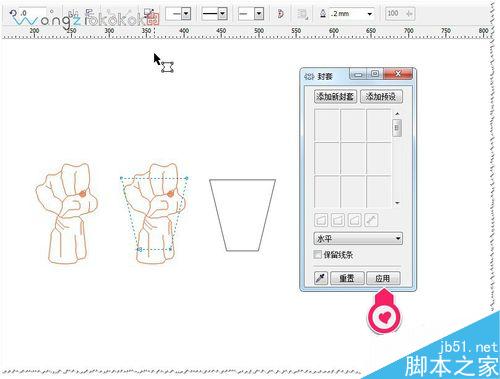Viewport: 500px width, 379px height.
Task: Select the middle-left envelope preset cell
Action: click(x=327, y=159)
